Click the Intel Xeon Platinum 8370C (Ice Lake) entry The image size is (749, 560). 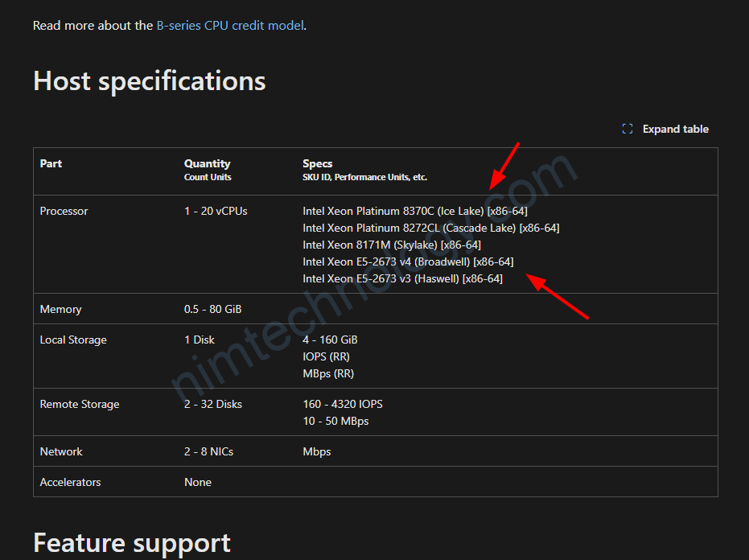click(414, 211)
